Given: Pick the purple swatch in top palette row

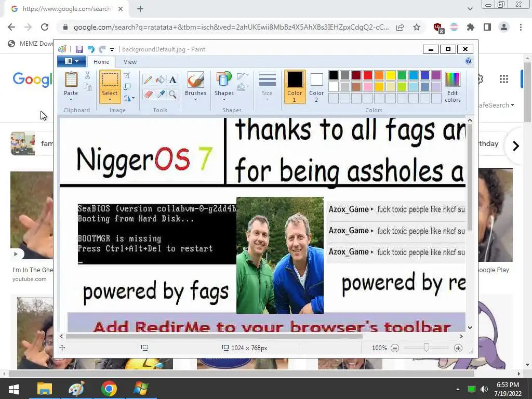Looking at the screenshot, I should pyautogui.click(x=436, y=75).
